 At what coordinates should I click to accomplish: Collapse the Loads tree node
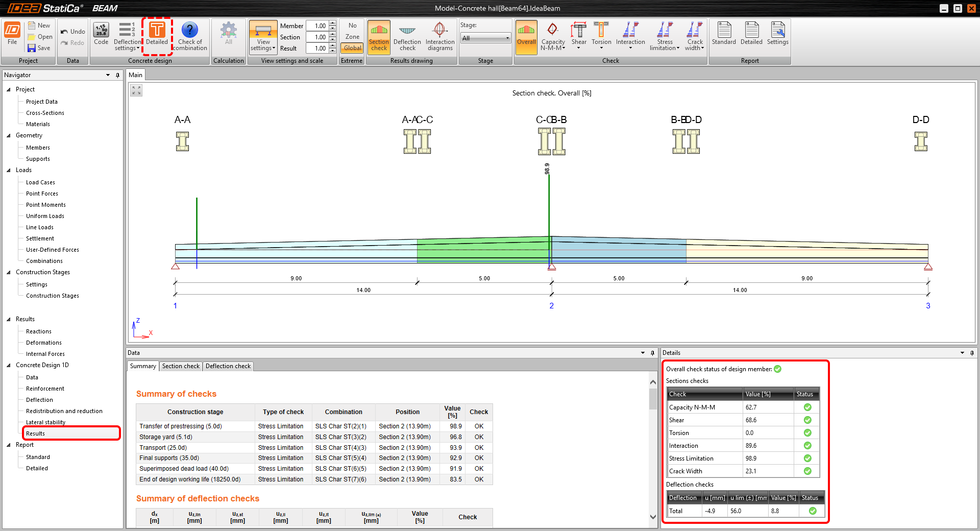pos(9,171)
